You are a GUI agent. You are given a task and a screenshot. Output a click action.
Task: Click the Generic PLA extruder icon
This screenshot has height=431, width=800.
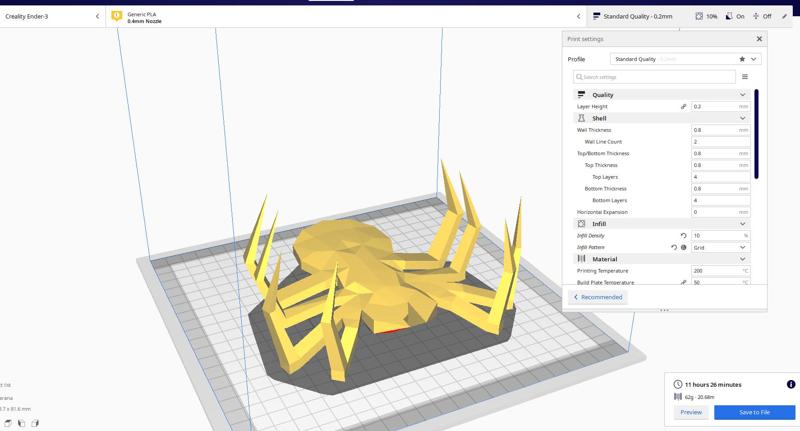(117, 16)
